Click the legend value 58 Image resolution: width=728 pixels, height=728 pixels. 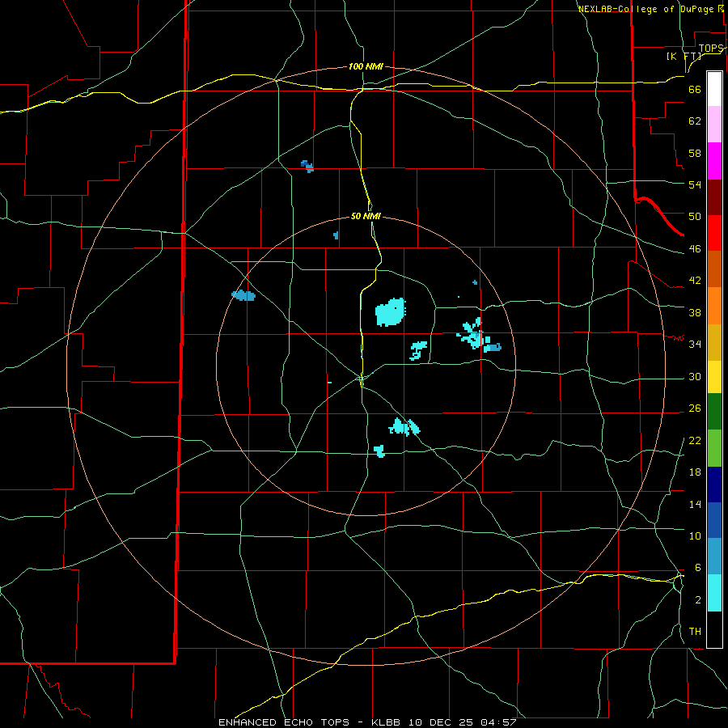(x=695, y=153)
